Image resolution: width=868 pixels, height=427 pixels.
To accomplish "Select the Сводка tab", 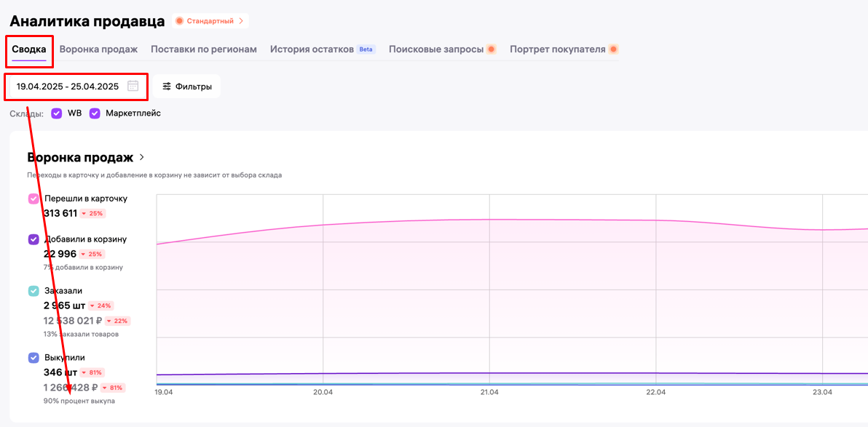I will pyautogui.click(x=29, y=49).
